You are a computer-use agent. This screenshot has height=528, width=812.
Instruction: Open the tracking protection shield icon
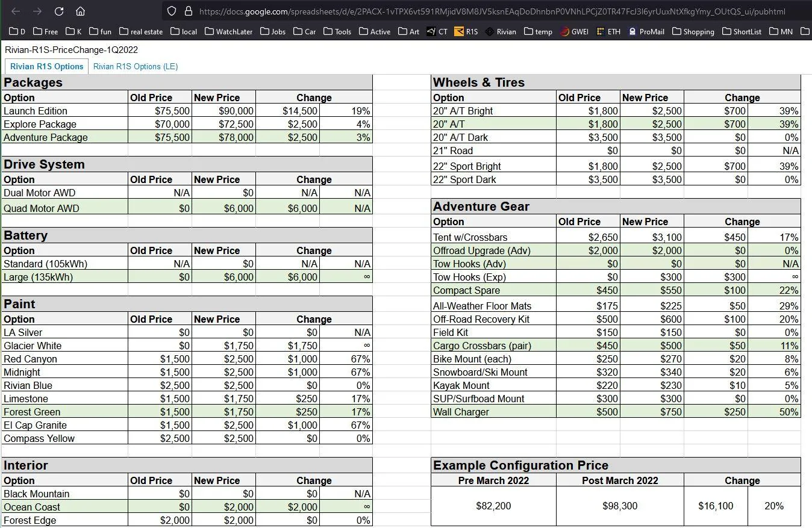(x=172, y=11)
